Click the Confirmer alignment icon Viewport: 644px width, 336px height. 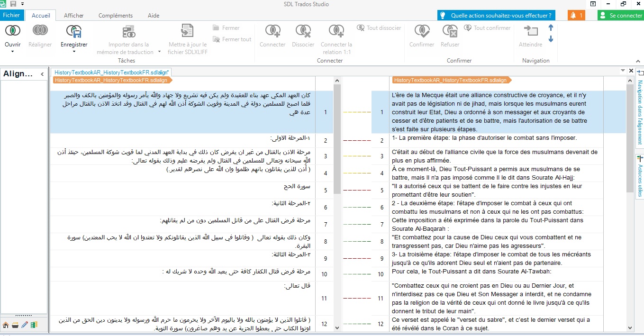point(422,31)
